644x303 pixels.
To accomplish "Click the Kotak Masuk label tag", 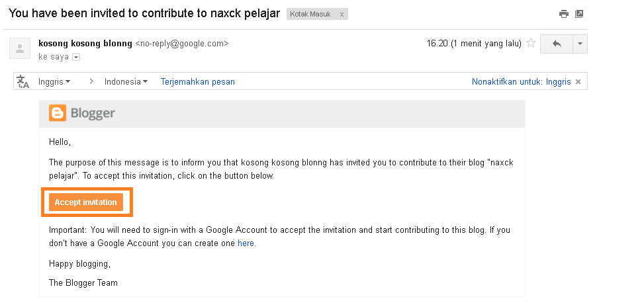I will 310,15.
